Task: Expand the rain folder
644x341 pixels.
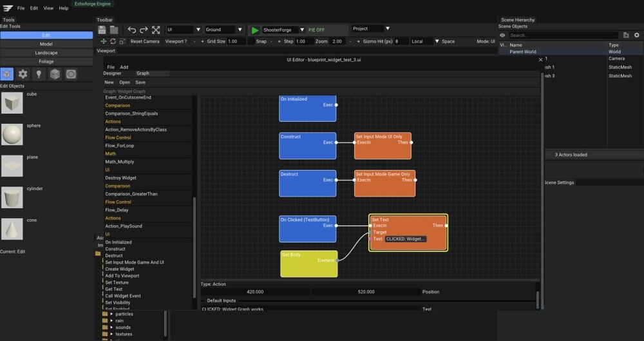Action: (111, 321)
